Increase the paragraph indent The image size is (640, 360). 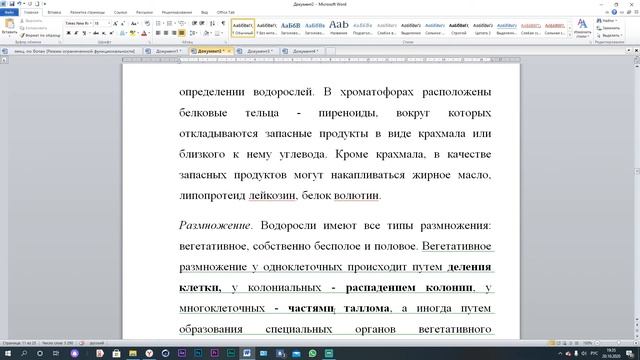tap(202, 24)
